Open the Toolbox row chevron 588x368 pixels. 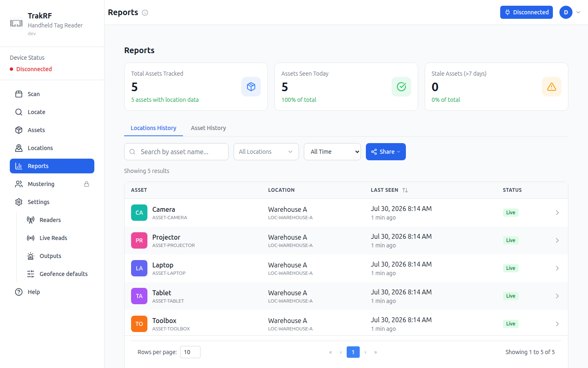(x=557, y=324)
